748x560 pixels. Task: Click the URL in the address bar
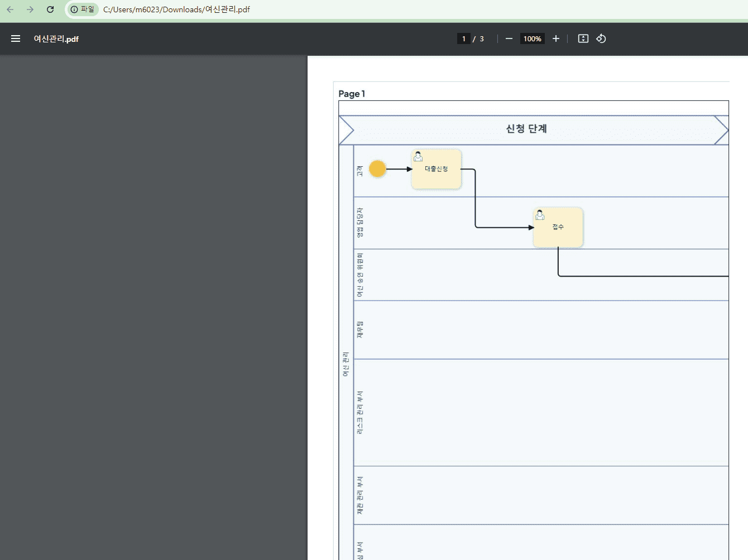(x=176, y=9)
